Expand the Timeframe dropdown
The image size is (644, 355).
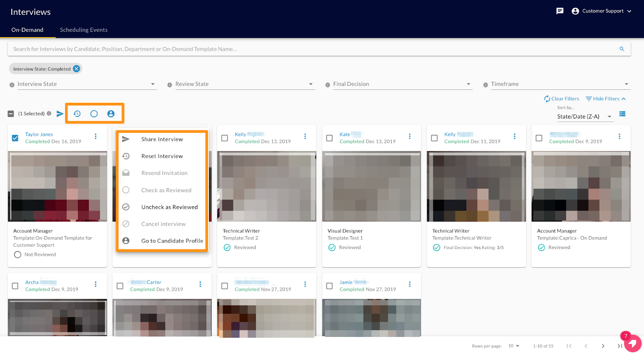(x=560, y=84)
